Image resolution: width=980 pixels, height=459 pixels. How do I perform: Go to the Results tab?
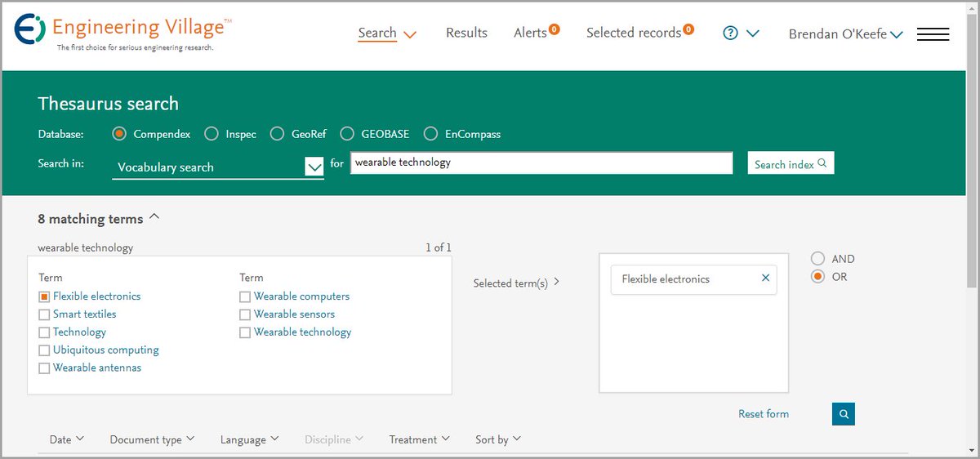[466, 33]
